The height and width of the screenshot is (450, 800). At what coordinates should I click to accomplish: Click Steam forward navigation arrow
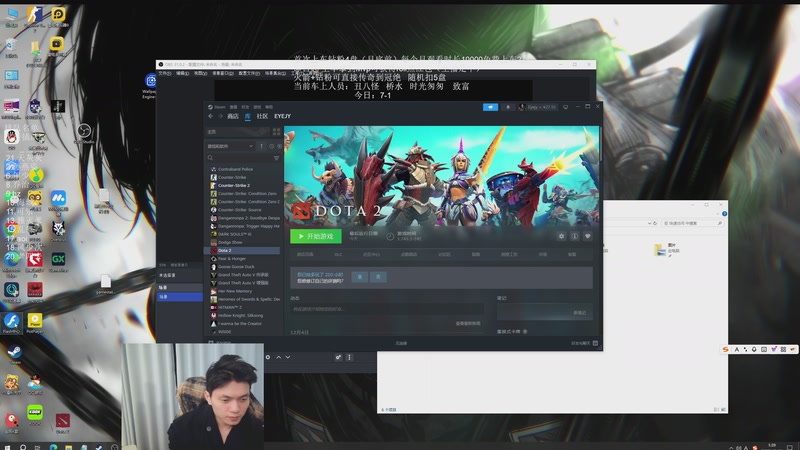click(220, 116)
